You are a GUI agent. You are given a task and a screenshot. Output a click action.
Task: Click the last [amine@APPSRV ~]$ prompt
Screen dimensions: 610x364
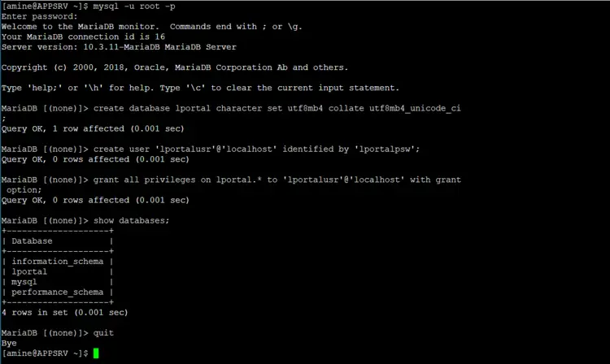pyautogui.click(x=45, y=353)
